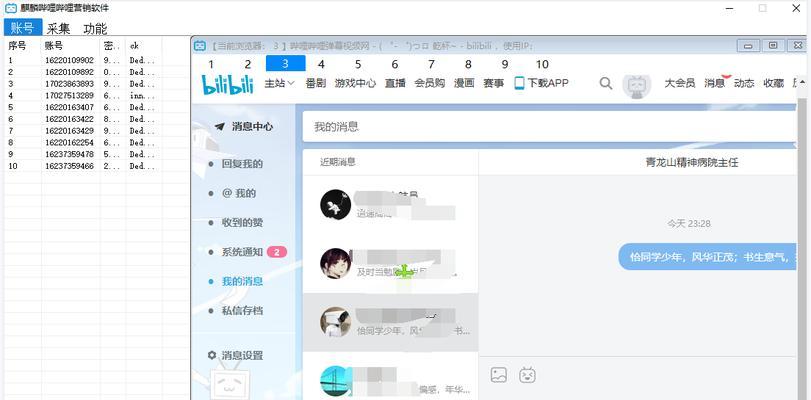Viewport: 811px width, 400px height.
Task: Click the 我的消息 header bar
Action: [549, 127]
